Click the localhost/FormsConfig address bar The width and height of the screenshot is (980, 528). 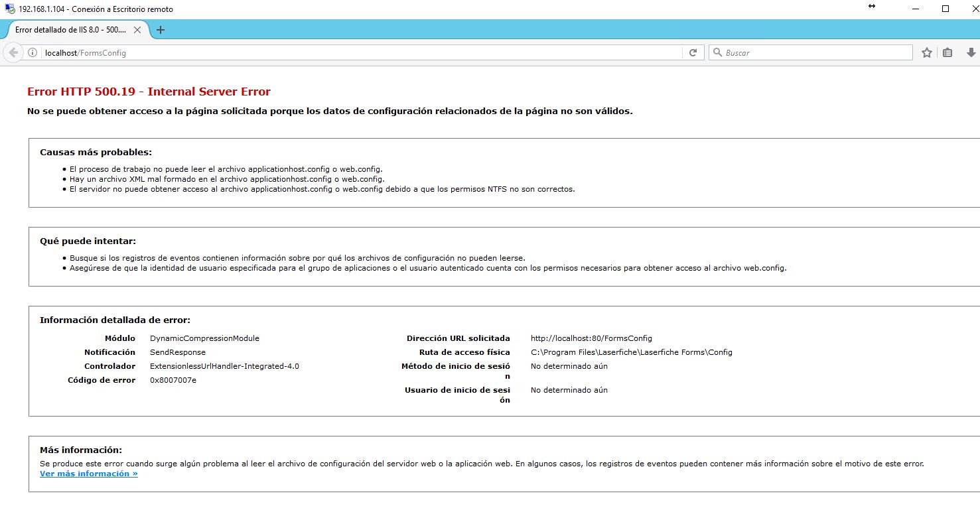coord(358,53)
